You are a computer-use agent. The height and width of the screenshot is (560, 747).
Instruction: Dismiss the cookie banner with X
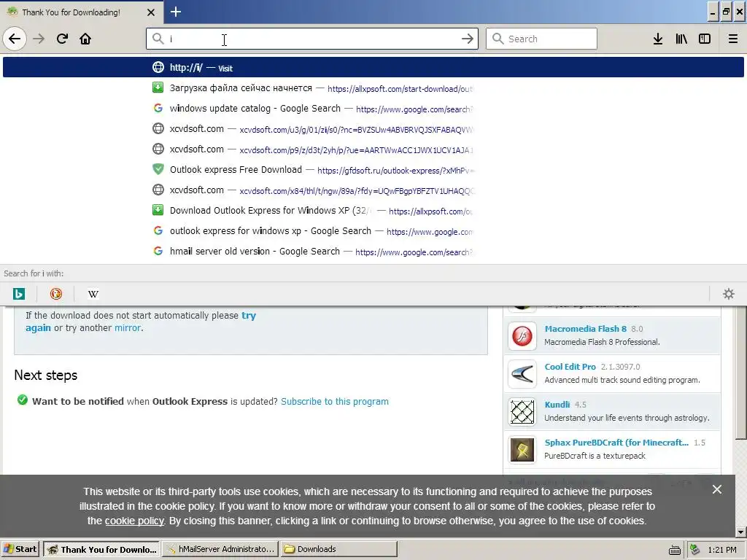point(716,489)
